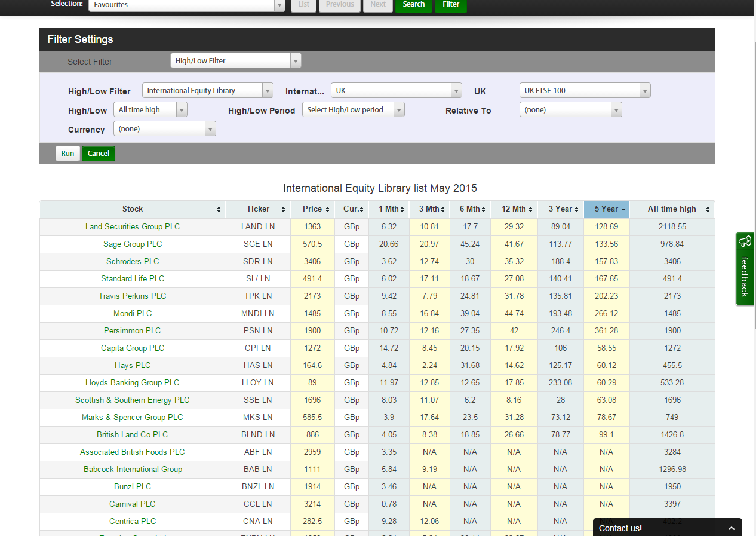Click sort arrows on 12 Mth column
The image size is (756, 536).
(531, 209)
